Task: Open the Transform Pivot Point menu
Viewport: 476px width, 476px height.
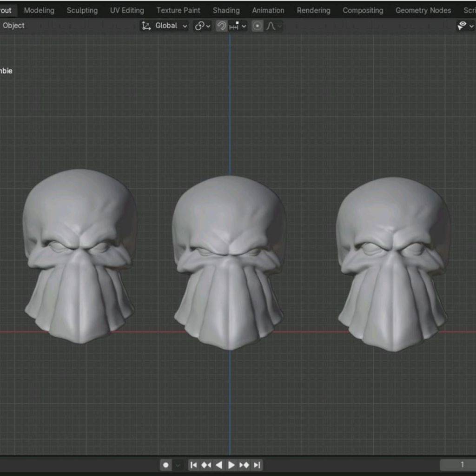Action: [x=202, y=26]
